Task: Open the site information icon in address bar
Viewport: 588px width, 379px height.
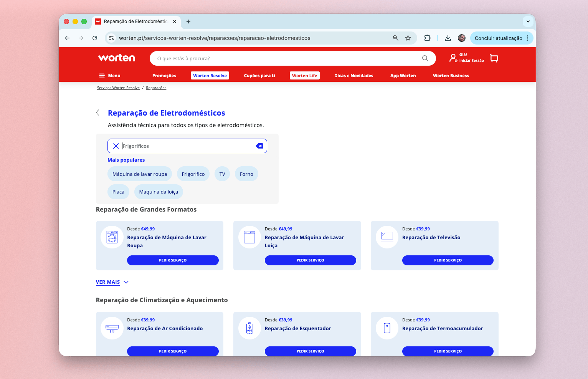Action: point(111,38)
